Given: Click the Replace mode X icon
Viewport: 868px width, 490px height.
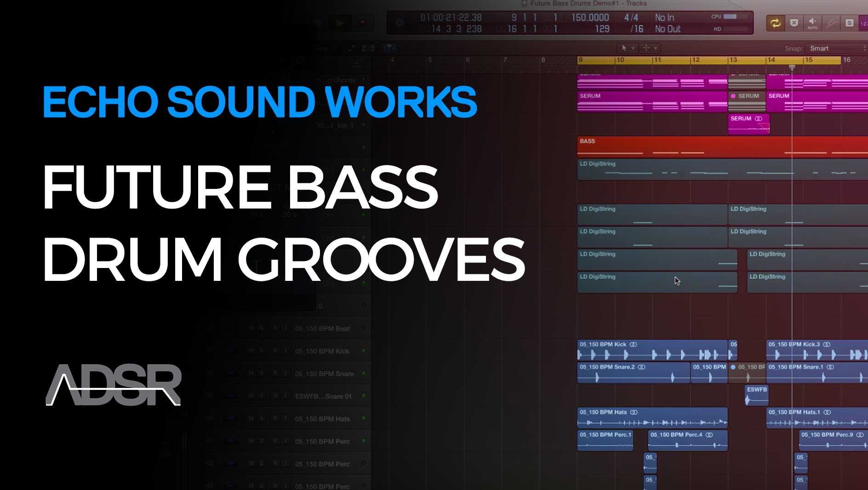Looking at the screenshot, I should tap(794, 23).
